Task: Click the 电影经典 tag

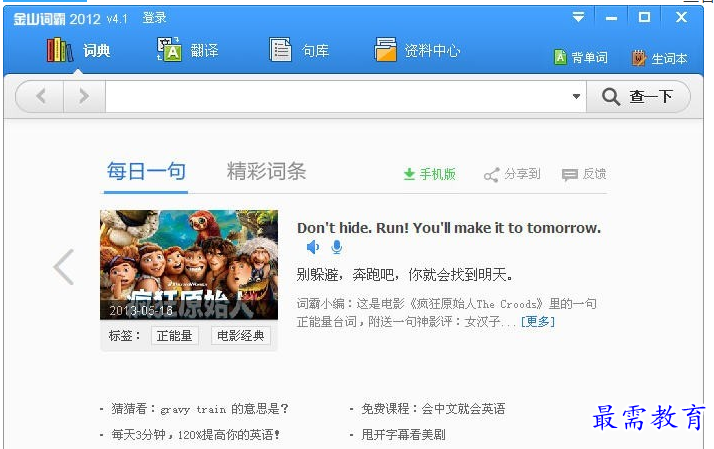Action: click(x=240, y=336)
